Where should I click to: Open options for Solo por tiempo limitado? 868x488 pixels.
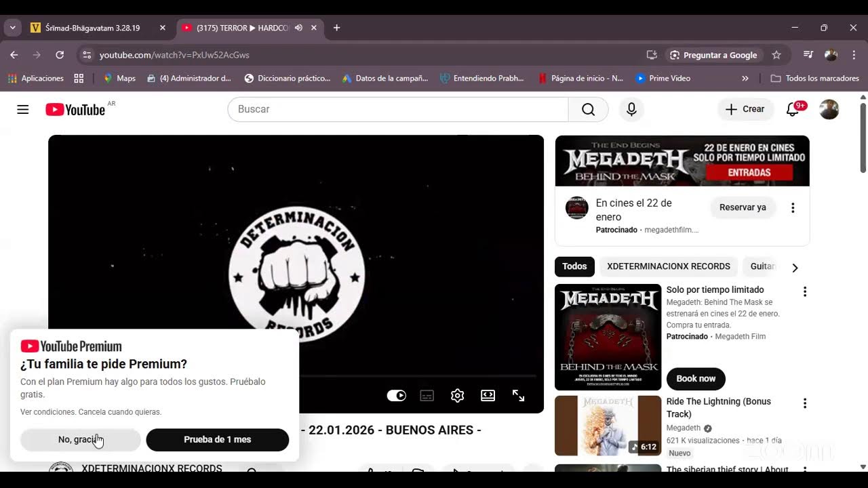click(805, 291)
